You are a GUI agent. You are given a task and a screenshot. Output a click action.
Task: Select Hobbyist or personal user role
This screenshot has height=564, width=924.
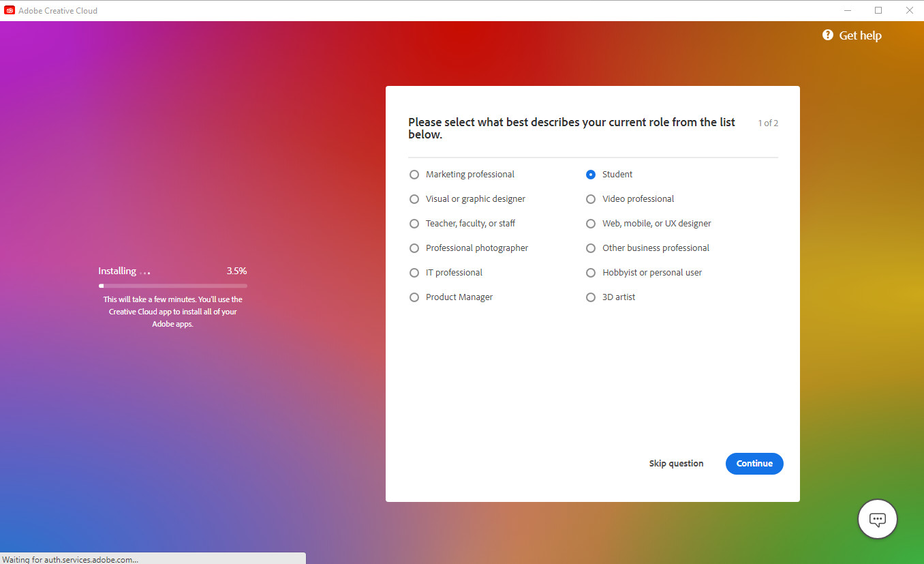(x=591, y=273)
